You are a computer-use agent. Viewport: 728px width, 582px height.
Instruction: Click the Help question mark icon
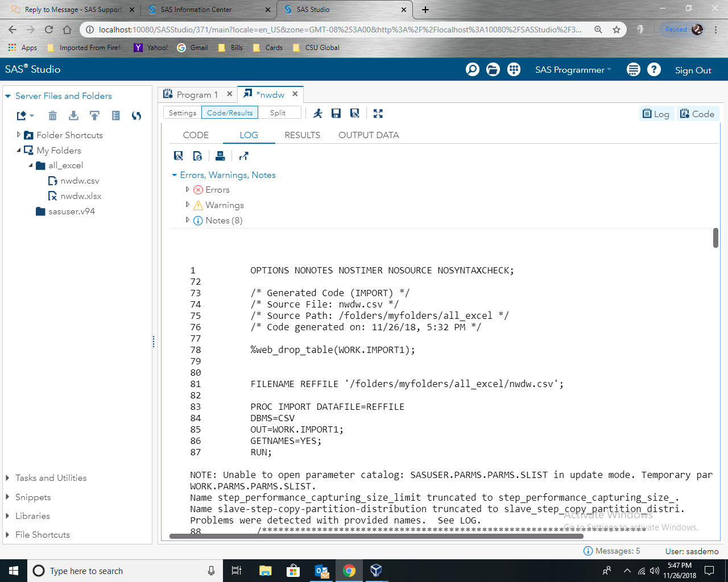coord(654,69)
